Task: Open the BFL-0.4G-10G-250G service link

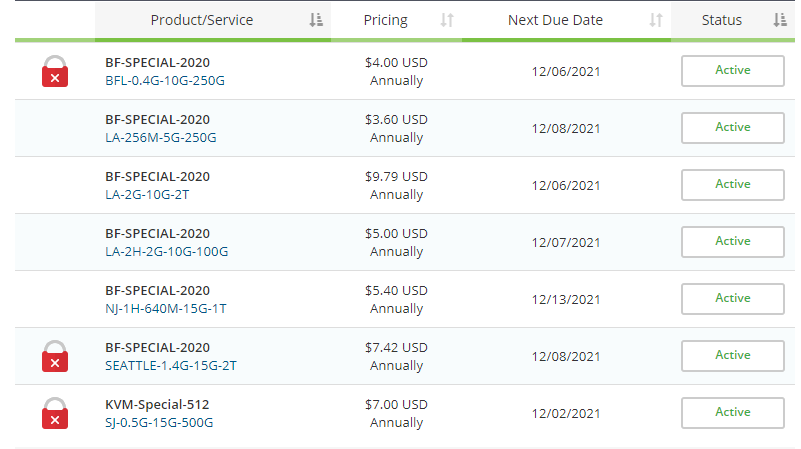Action: coord(166,81)
